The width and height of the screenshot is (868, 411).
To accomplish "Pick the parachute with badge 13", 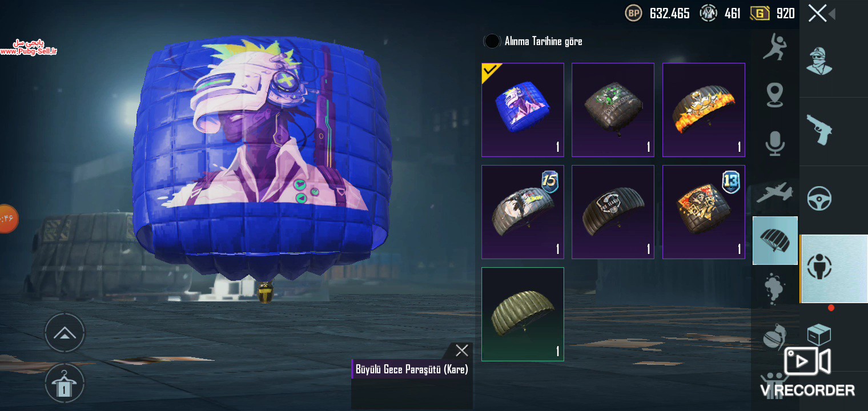I will (x=704, y=212).
